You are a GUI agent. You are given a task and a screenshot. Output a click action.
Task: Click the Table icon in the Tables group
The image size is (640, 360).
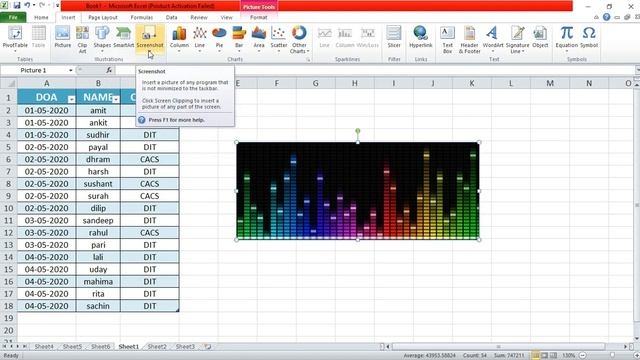pyautogui.click(x=39, y=38)
